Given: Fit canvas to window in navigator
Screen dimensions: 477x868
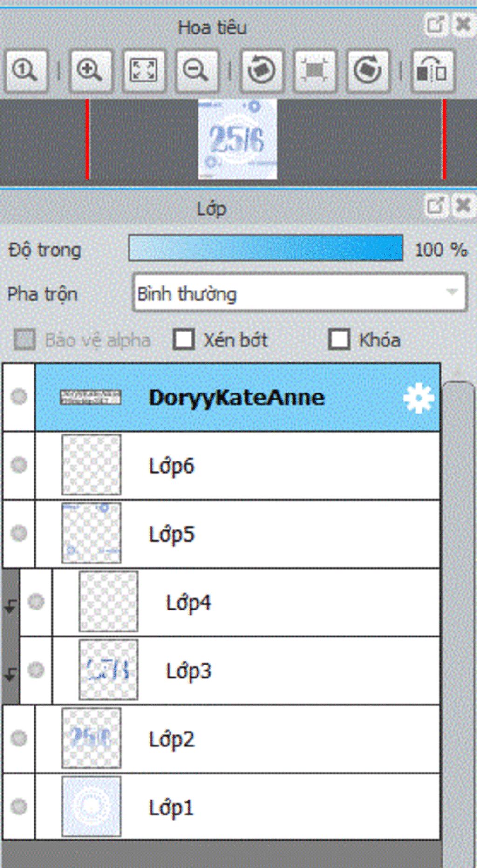Looking at the screenshot, I should (x=143, y=71).
